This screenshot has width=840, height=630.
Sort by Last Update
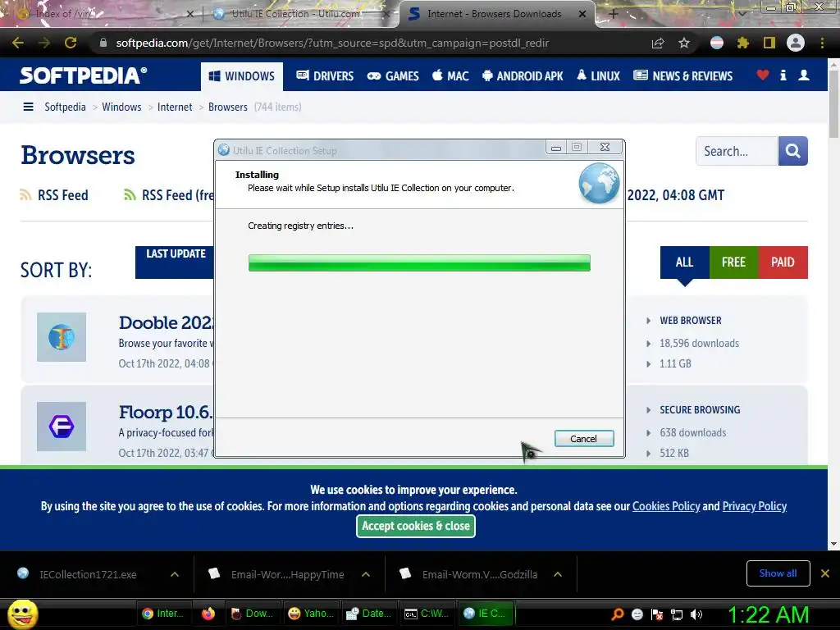pyautogui.click(x=176, y=262)
